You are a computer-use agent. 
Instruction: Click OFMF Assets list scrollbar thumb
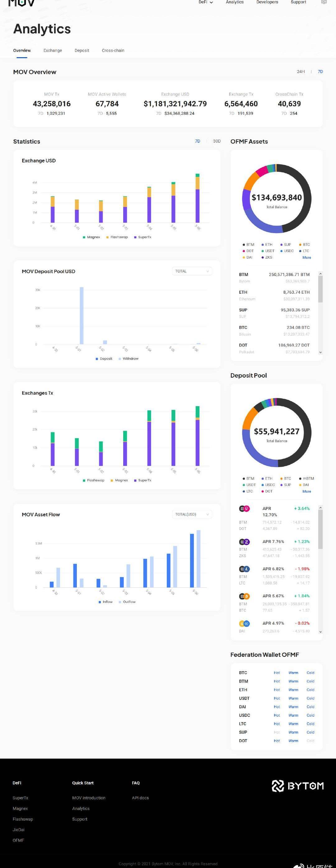click(x=320, y=289)
